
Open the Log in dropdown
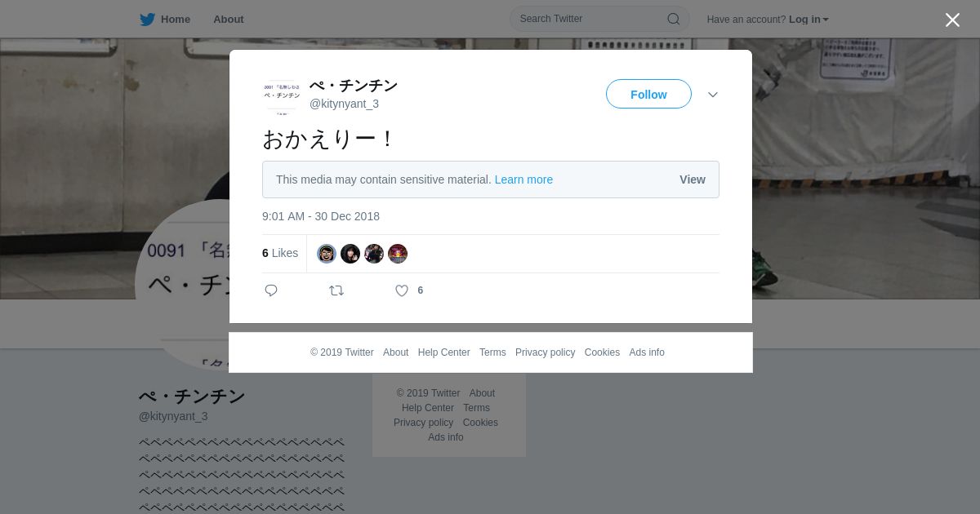(808, 20)
